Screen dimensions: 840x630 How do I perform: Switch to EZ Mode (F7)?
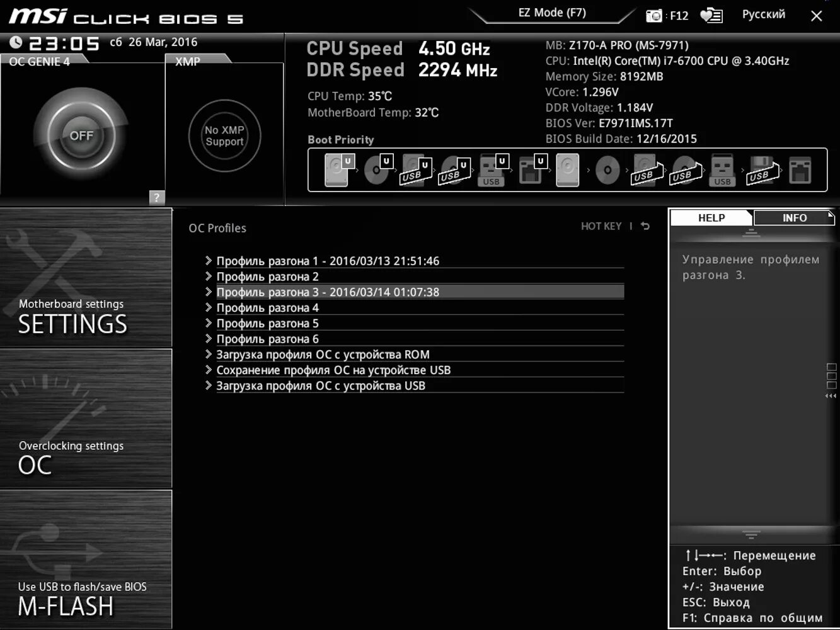click(552, 13)
